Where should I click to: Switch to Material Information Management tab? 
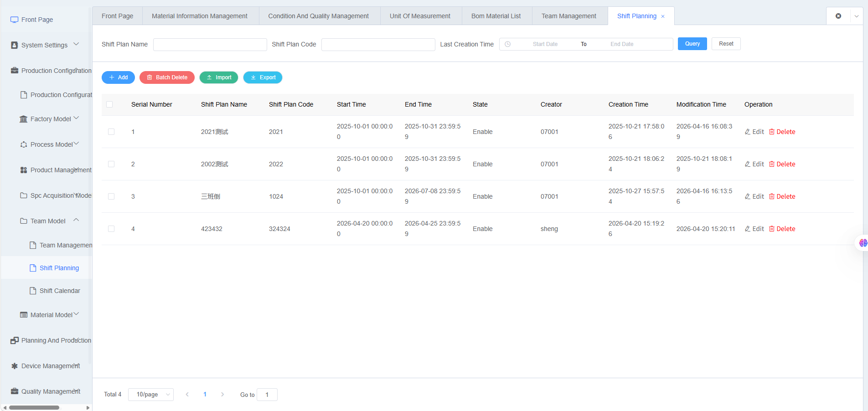click(200, 16)
